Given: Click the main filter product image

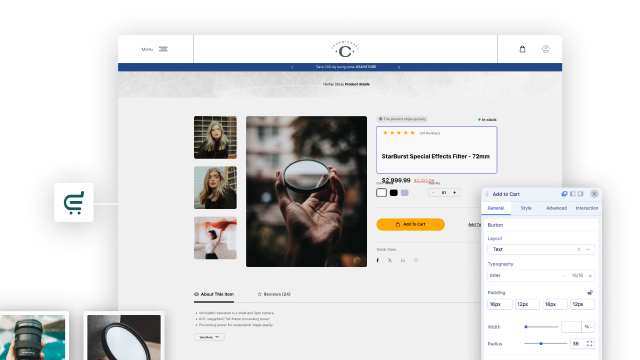Looking at the screenshot, I should tap(306, 191).
